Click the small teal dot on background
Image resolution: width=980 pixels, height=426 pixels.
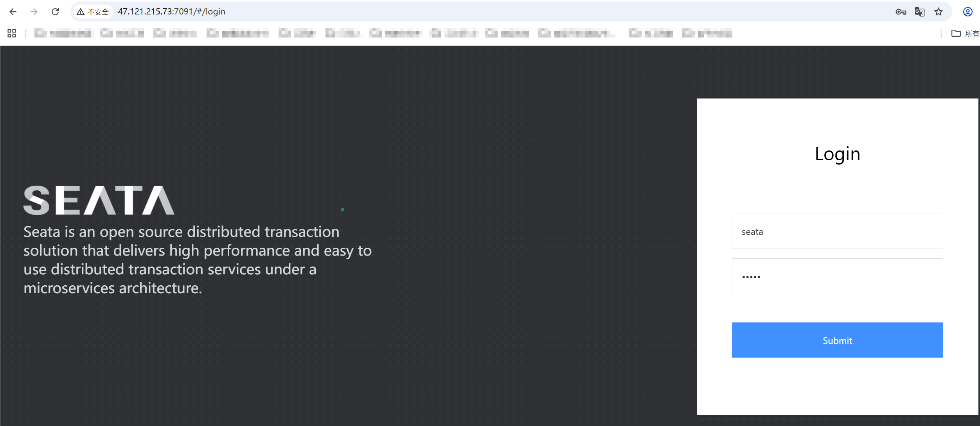coord(342,210)
